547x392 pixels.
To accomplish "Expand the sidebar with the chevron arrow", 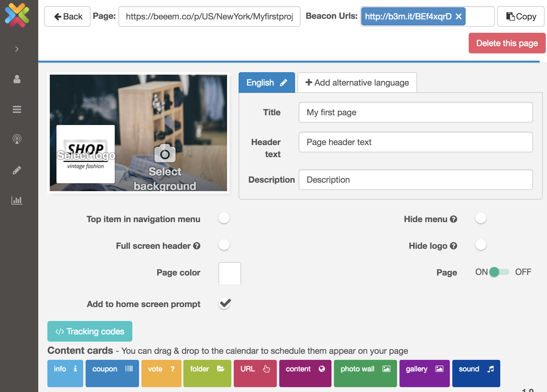I will tap(17, 49).
